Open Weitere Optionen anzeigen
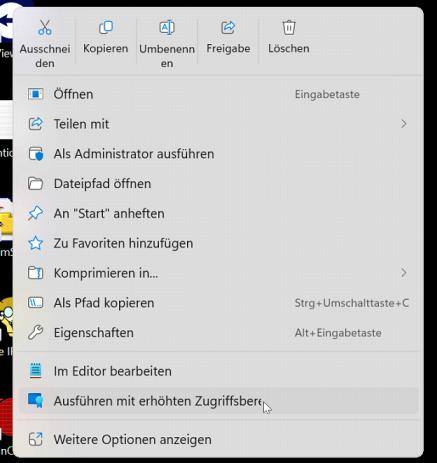437x463 pixels. point(218,439)
